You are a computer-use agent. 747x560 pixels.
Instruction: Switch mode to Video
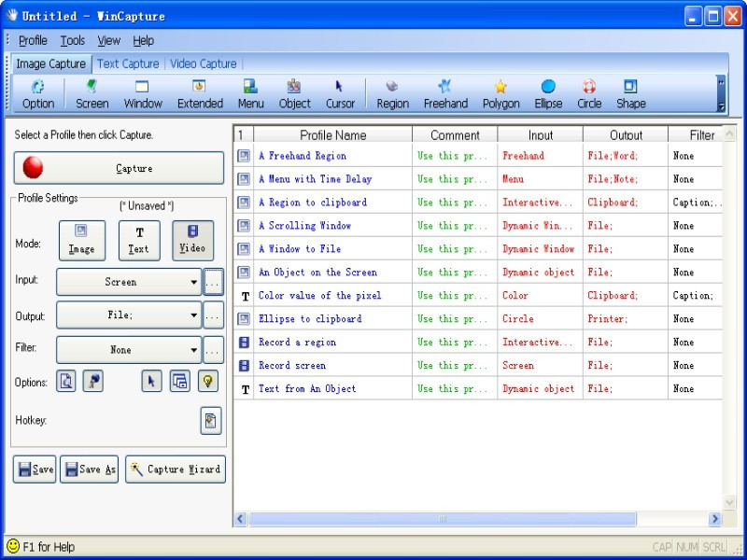click(x=192, y=241)
